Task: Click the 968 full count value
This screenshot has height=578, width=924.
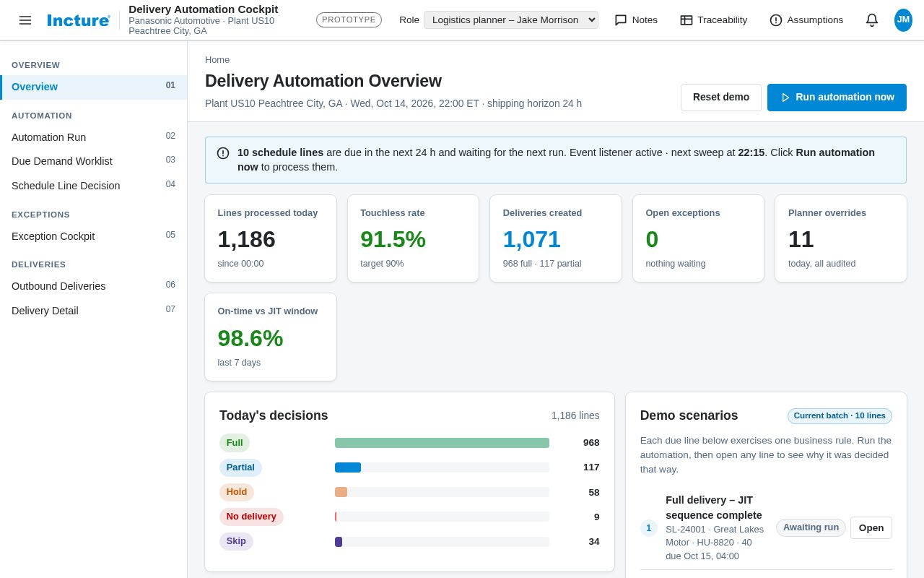Action: [591, 443]
